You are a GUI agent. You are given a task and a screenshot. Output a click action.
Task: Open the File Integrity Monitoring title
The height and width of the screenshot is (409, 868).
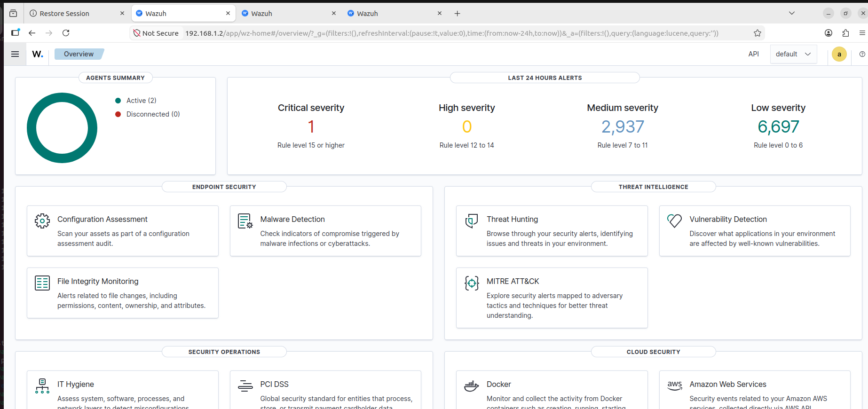click(x=98, y=282)
